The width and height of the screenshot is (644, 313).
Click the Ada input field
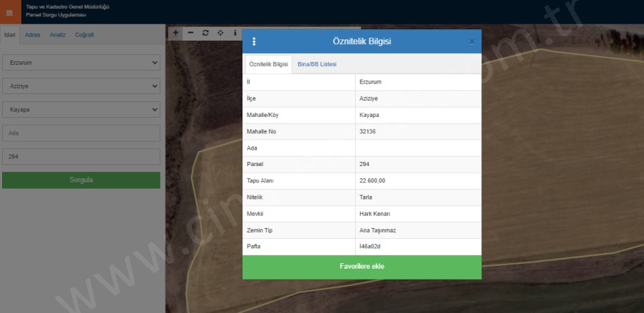(x=81, y=133)
